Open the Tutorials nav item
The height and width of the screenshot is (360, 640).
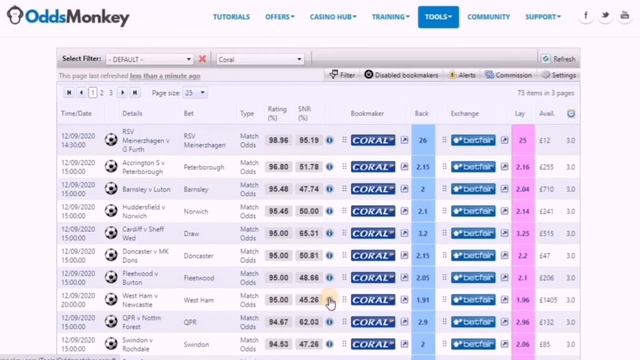pos(231,17)
